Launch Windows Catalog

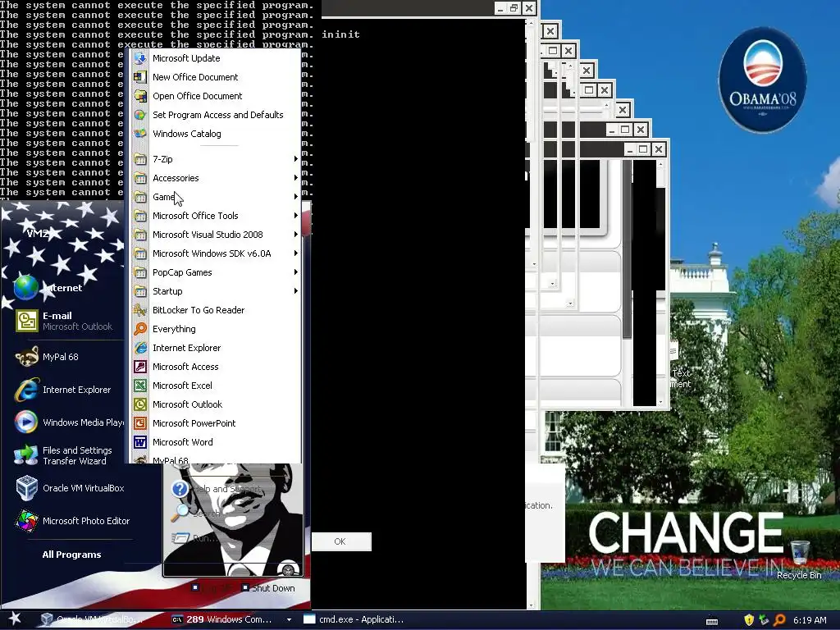point(186,134)
